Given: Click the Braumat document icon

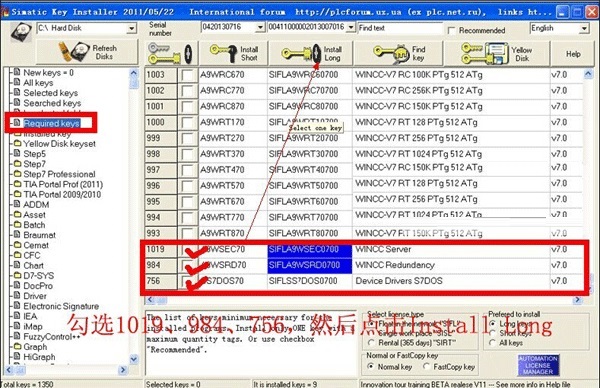Looking at the screenshot, I should 17,235.
